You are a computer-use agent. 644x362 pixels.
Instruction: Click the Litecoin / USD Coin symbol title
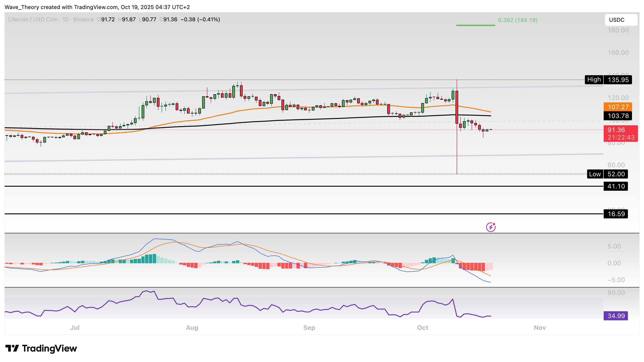click(33, 19)
